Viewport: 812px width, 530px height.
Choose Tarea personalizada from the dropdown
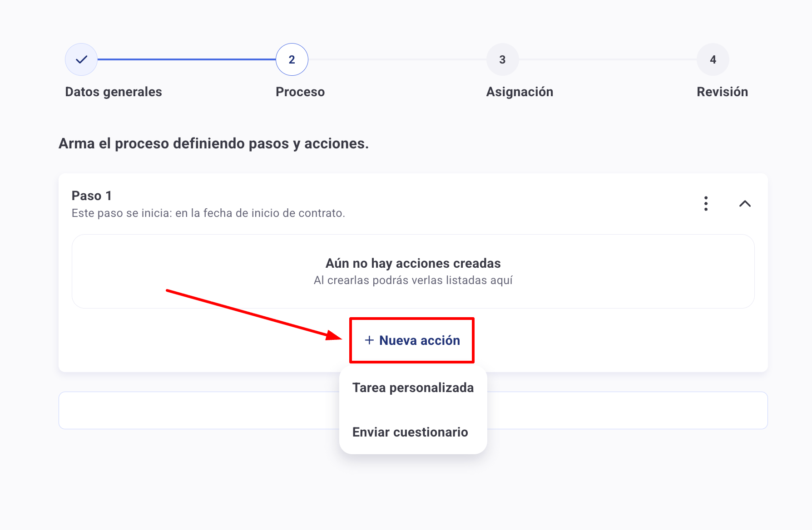click(413, 388)
